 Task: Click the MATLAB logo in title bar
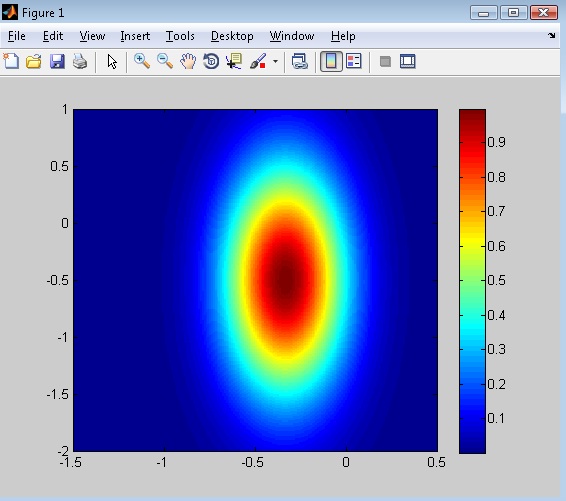click(10, 12)
